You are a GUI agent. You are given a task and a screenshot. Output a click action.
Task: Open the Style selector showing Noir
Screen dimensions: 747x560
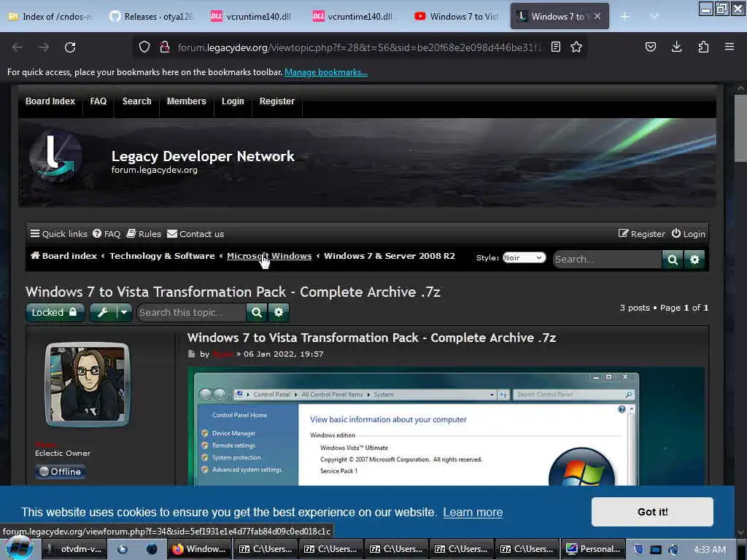(524, 257)
